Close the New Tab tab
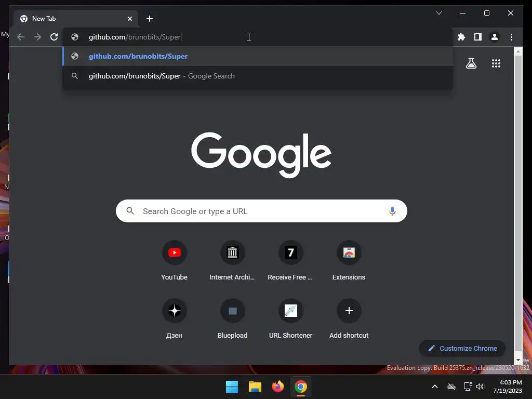Image resolution: width=532 pixels, height=399 pixels. coord(129,19)
